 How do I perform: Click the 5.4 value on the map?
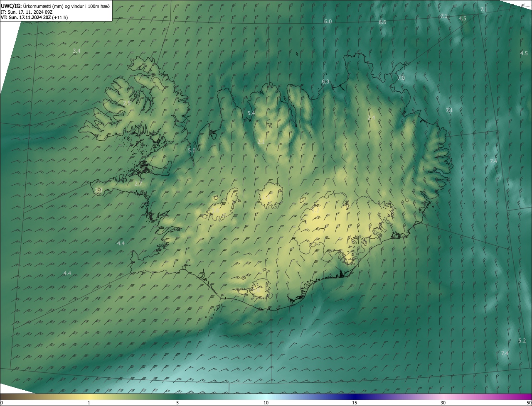(x=251, y=113)
